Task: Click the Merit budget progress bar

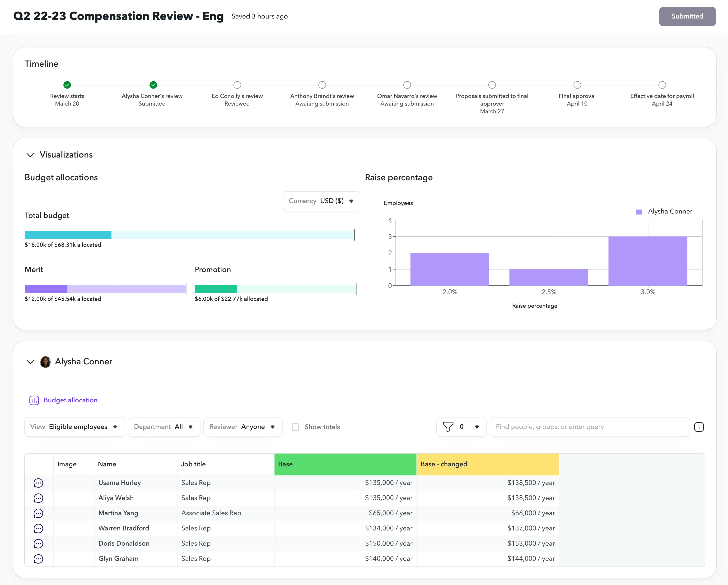Action: [x=105, y=289]
